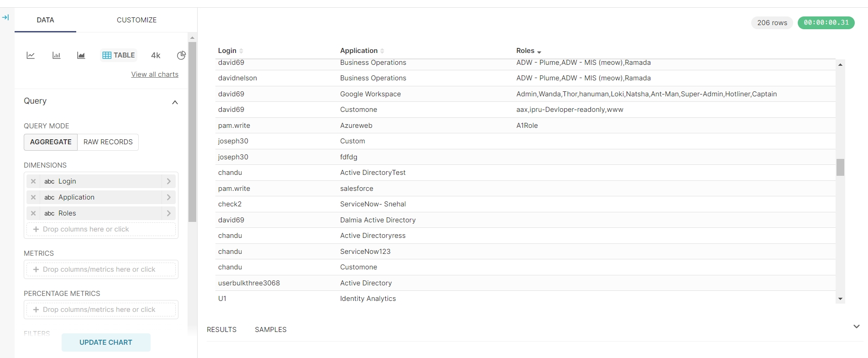Open the View all charts link
This screenshot has height=358, width=868.
point(155,74)
